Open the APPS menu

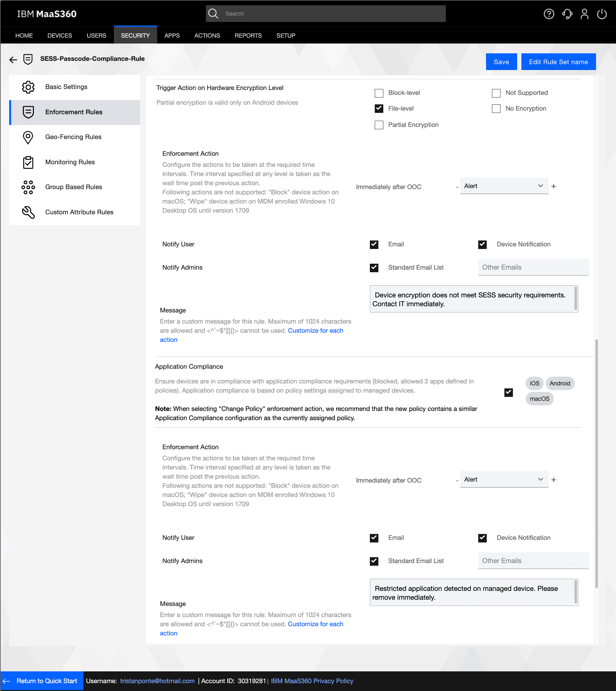tap(172, 36)
